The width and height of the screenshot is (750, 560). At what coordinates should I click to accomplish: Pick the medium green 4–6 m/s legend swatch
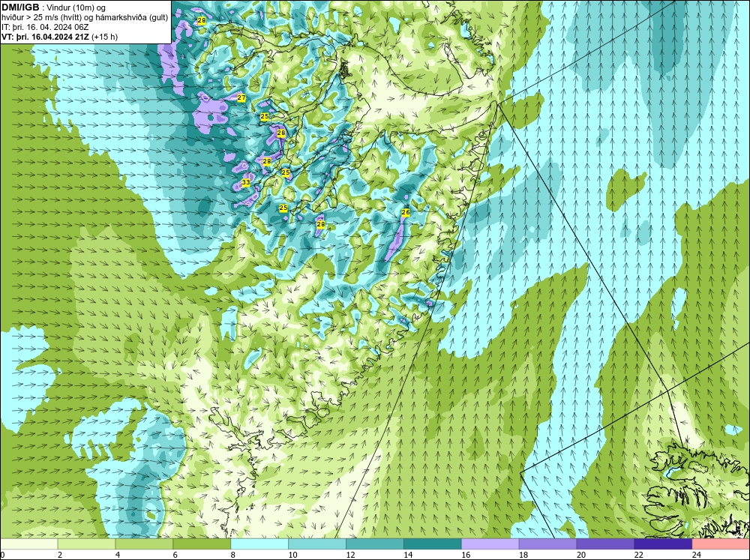[x=144, y=544]
